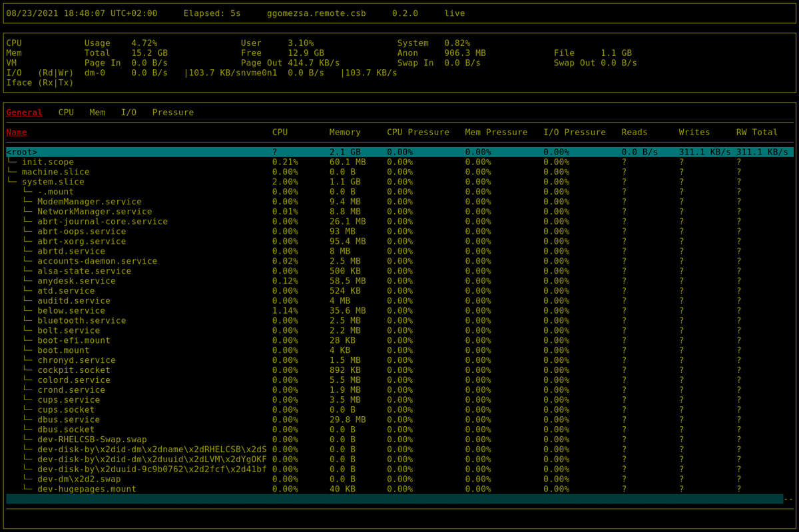Click the Writes column header
Screen dimensions: 799x532
tap(694, 133)
